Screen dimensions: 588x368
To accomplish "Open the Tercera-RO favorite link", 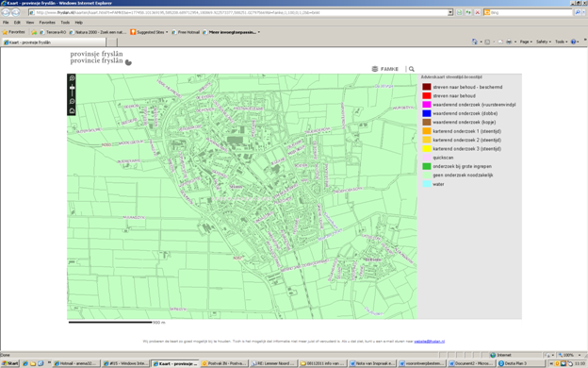I will point(53,32).
